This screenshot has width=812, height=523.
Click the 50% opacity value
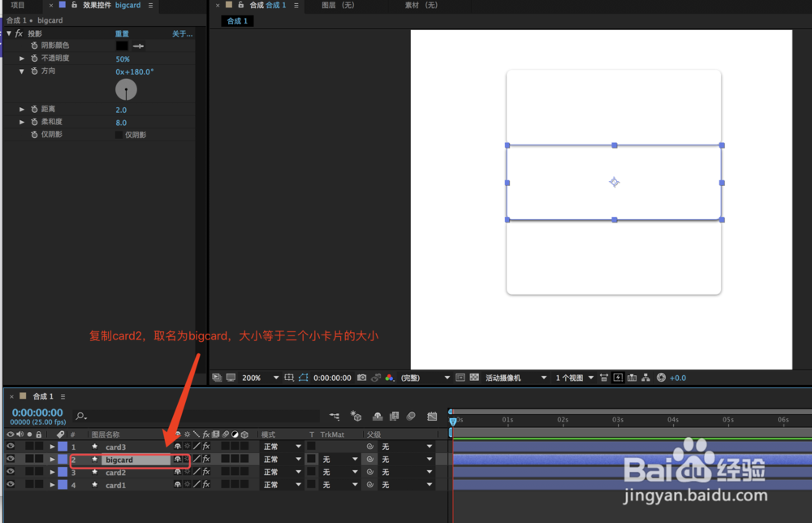coord(123,59)
